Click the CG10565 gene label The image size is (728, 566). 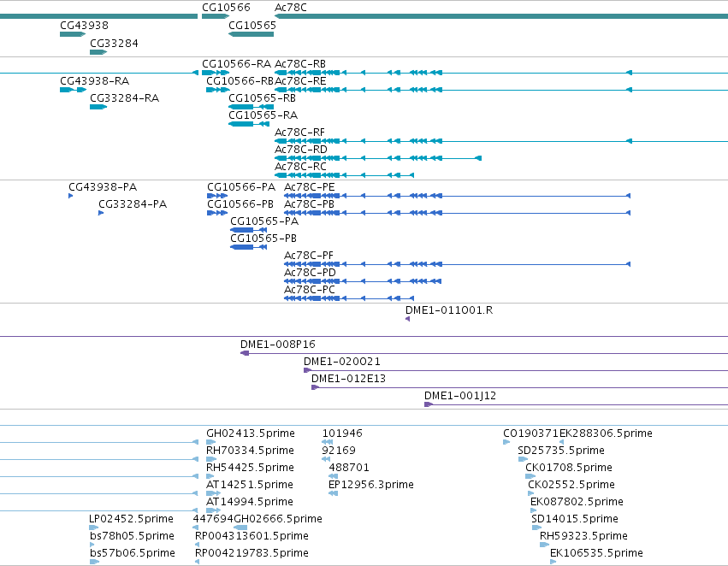tap(252, 26)
